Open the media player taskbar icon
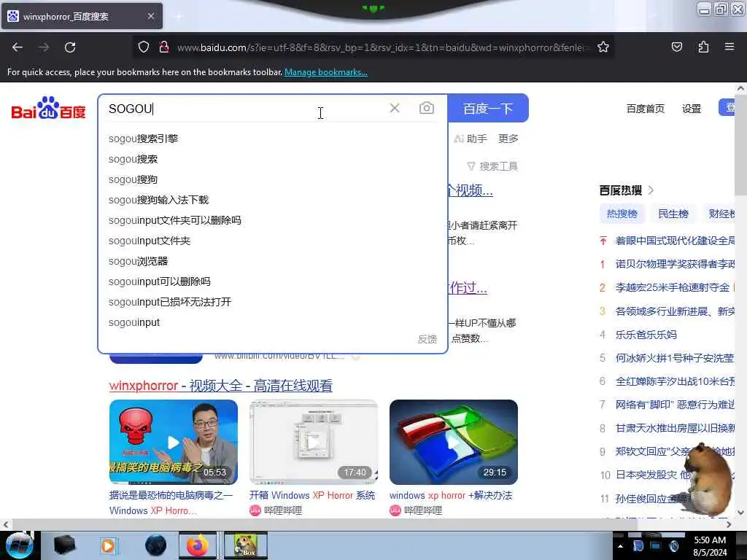Viewport: 747px width, 560px height. tap(108, 545)
